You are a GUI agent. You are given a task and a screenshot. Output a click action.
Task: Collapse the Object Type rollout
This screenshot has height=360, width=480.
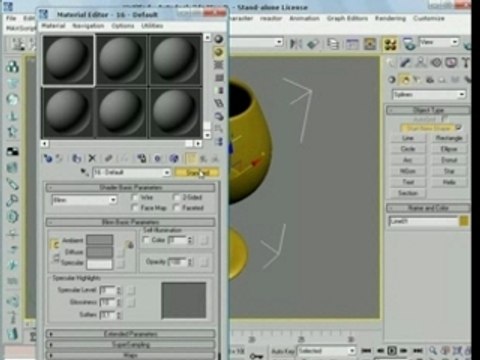[x=428, y=110]
